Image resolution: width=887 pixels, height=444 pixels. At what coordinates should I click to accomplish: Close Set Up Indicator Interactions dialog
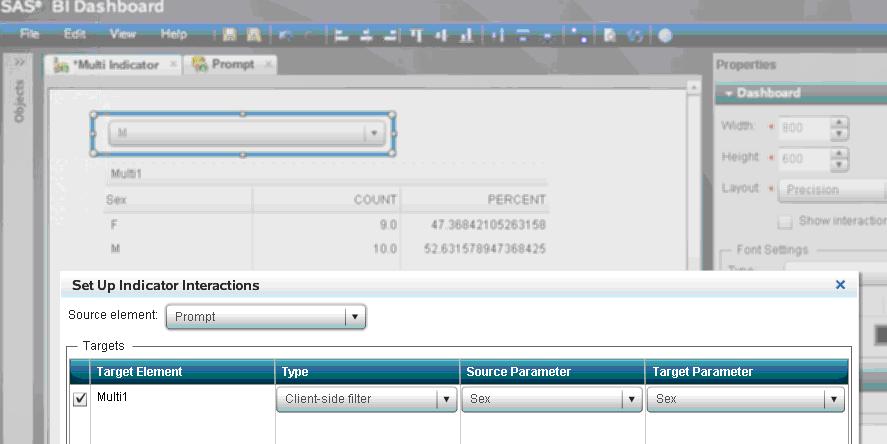(x=841, y=284)
